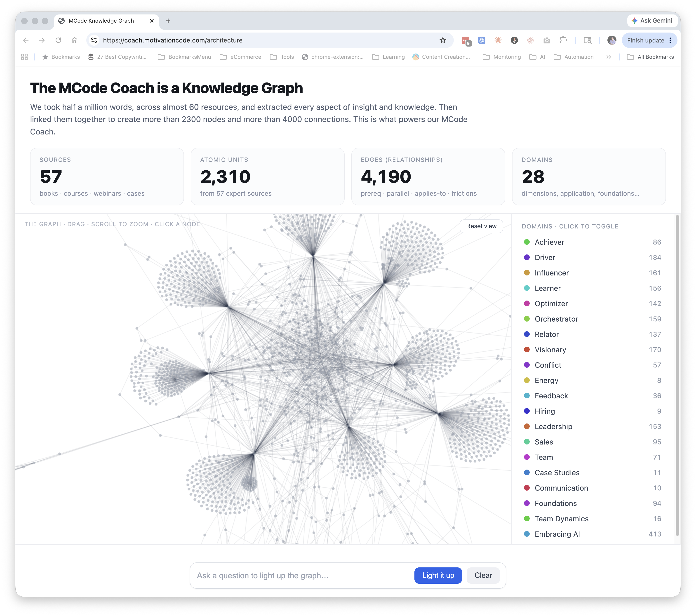Screen dimensions: 696x616
Task: Open the Bookmarks star shortcut
Action: click(x=61, y=57)
